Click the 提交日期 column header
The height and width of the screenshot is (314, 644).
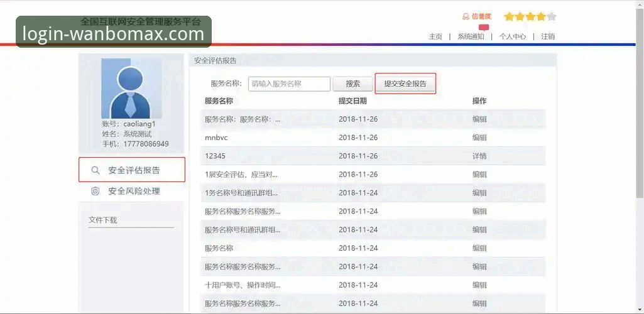pos(353,101)
